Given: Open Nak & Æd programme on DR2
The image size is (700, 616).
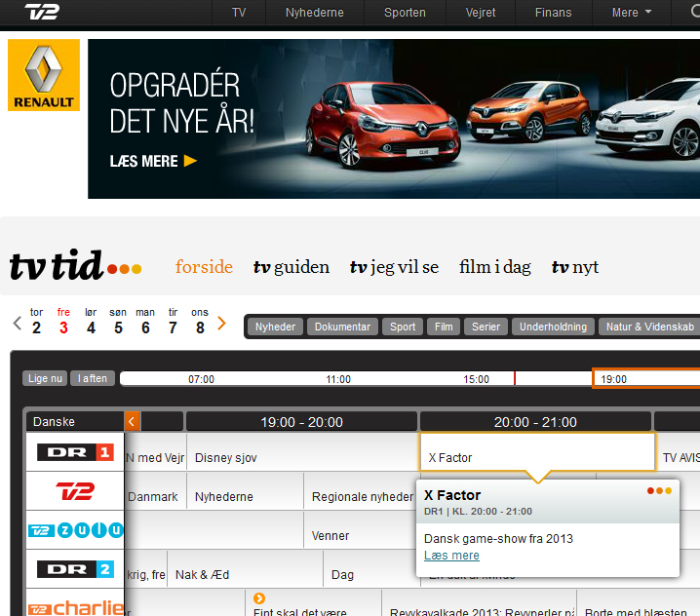Looking at the screenshot, I should [x=245, y=569].
